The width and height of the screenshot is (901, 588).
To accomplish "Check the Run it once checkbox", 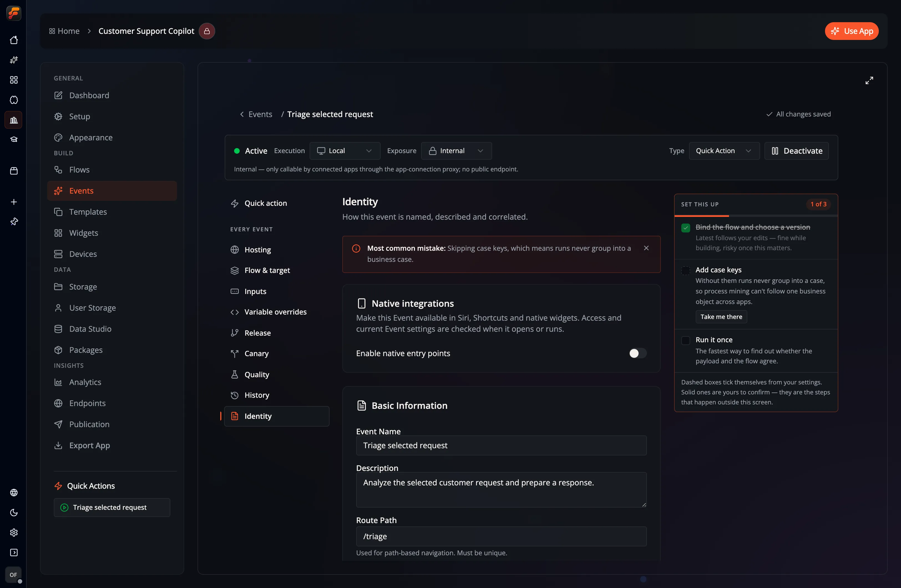I will coord(685,340).
